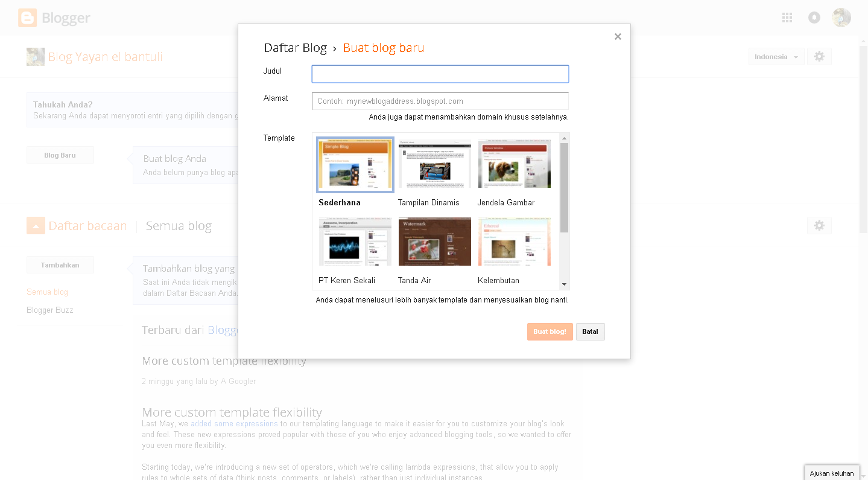Open the Blog Yayan el bantuli title link
This screenshot has width=868, height=480.
pos(105,57)
